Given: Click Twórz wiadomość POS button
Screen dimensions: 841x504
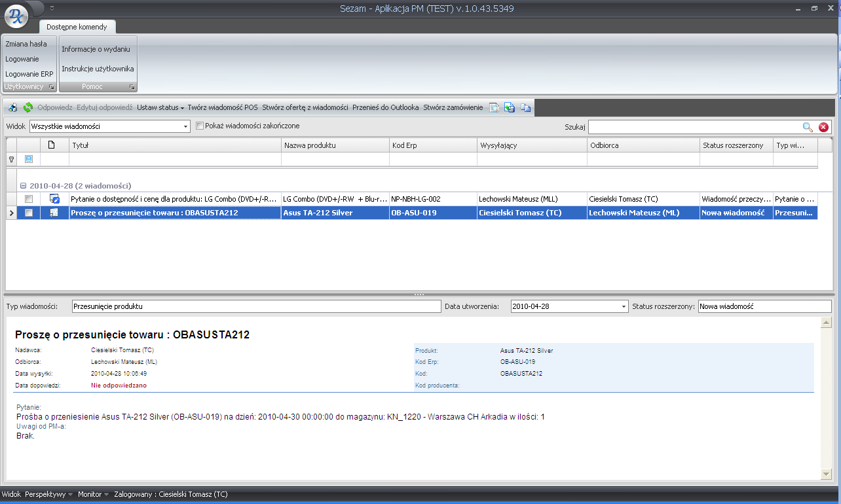Looking at the screenshot, I should pos(223,107).
